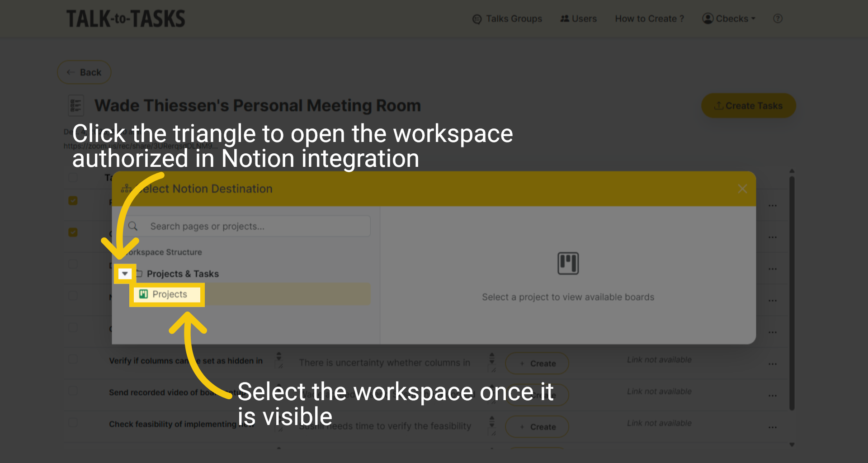Click the page scrollbar down arrow

click(x=792, y=445)
